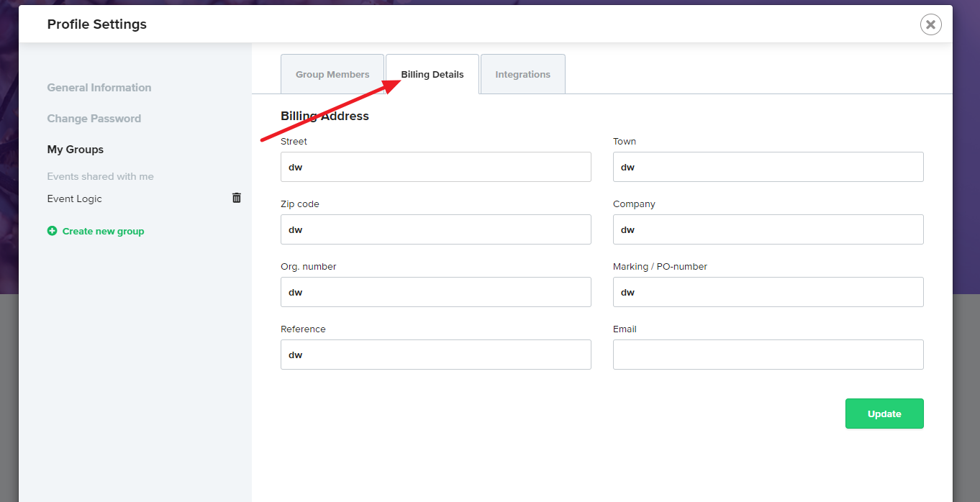
Task: Click into the Zip code field
Action: (436, 229)
